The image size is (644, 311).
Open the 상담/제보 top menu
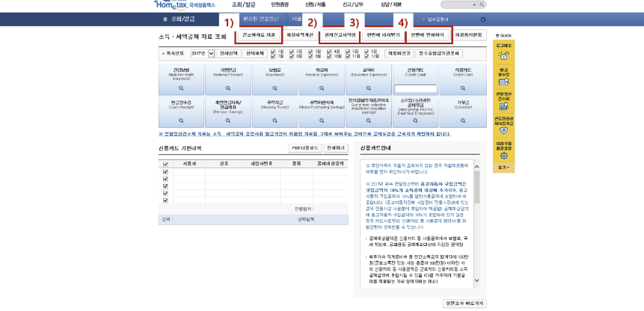click(391, 4)
